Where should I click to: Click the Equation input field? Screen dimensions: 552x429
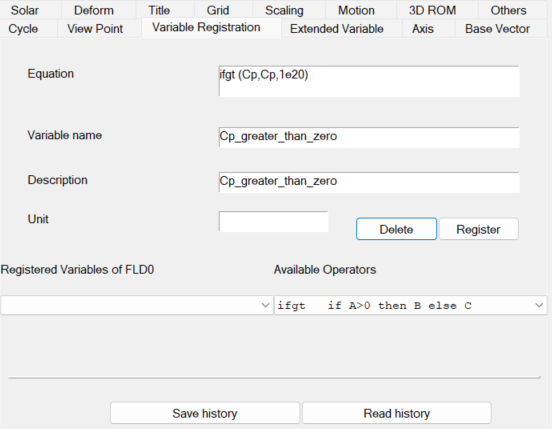pyautogui.click(x=369, y=81)
